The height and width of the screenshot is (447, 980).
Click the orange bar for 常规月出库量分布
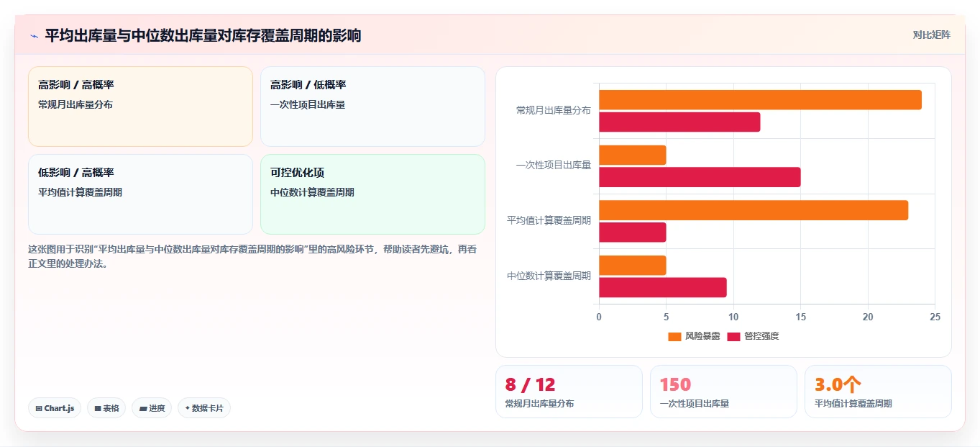tap(760, 100)
